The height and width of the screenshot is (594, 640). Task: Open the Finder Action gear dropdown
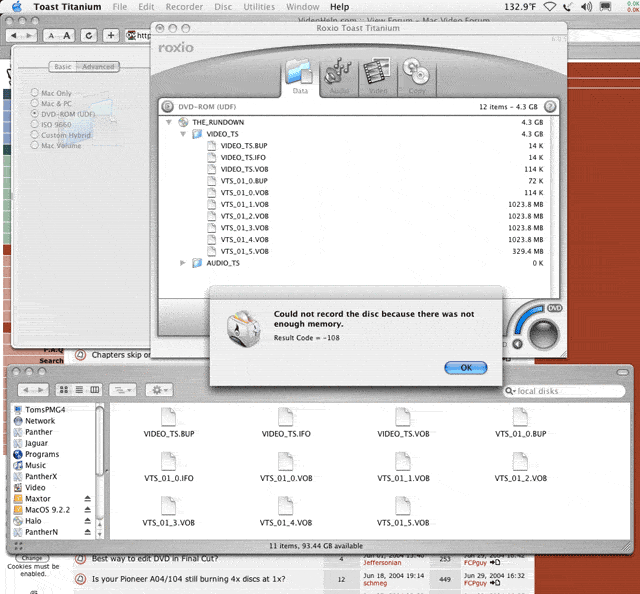pyautogui.click(x=159, y=390)
